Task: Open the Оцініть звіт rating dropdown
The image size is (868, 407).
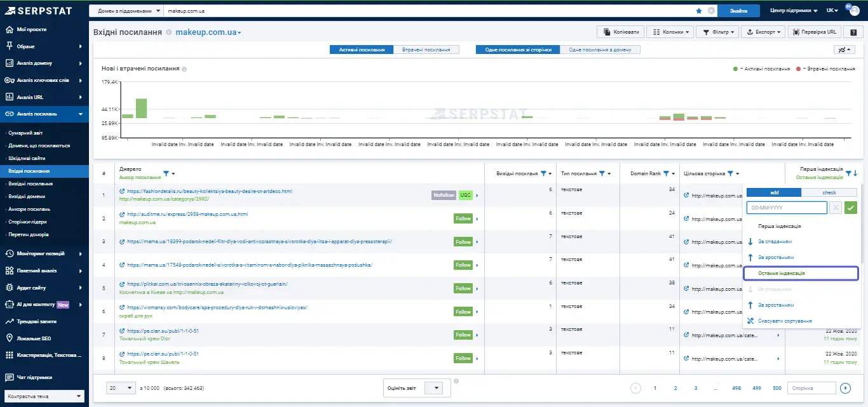Action: tap(432, 388)
